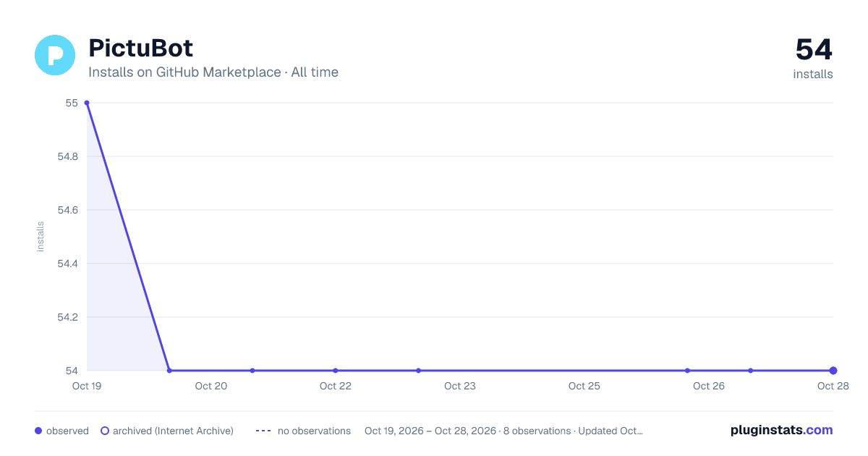Click the '55' y-axis label
Screen dimensions: 868x456
pyautogui.click(x=72, y=103)
